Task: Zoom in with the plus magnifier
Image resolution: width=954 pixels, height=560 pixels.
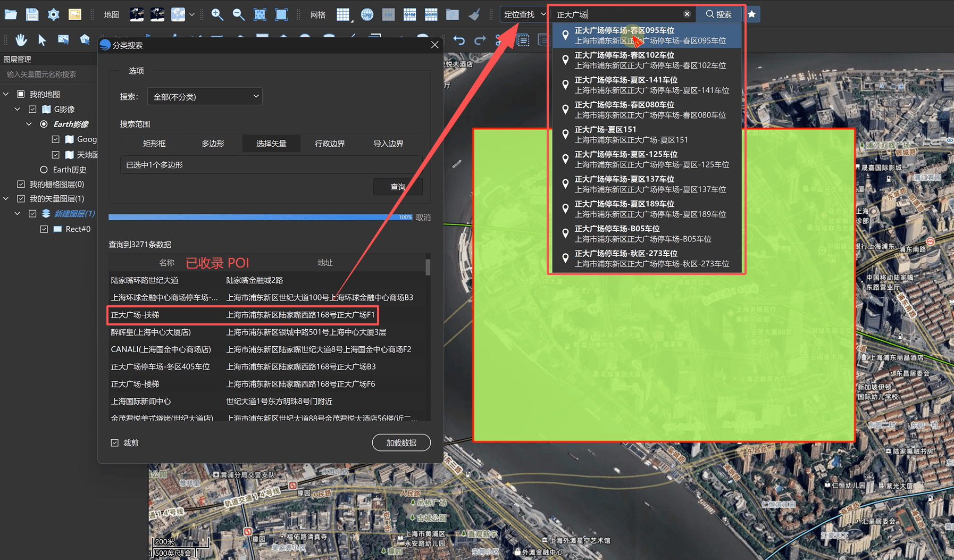Action: pyautogui.click(x=217, y=14)
